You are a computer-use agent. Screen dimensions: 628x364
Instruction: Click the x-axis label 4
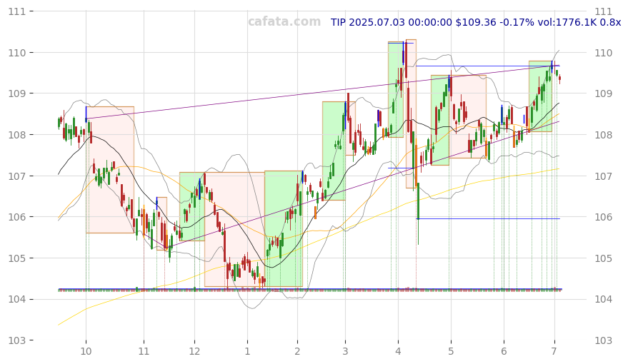click(398, 352)
